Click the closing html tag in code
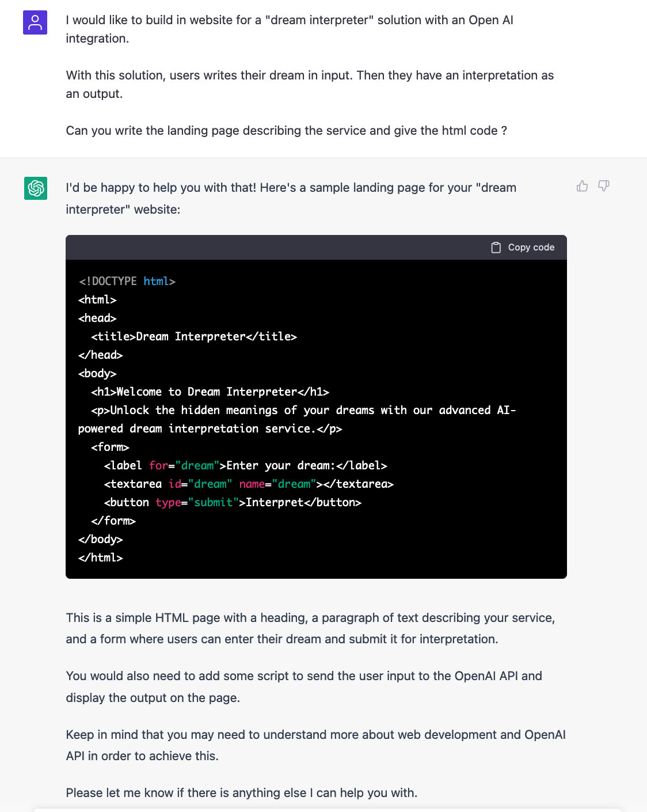 [101, 557]
